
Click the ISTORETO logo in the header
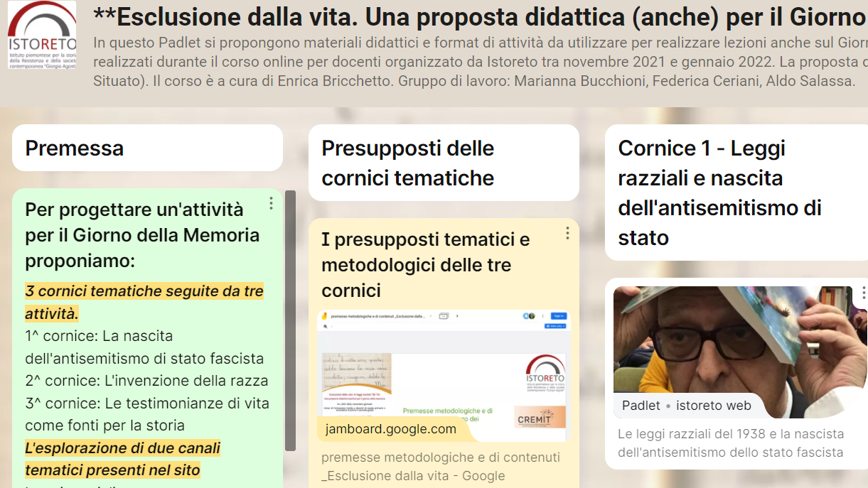(x=41, y=35)
